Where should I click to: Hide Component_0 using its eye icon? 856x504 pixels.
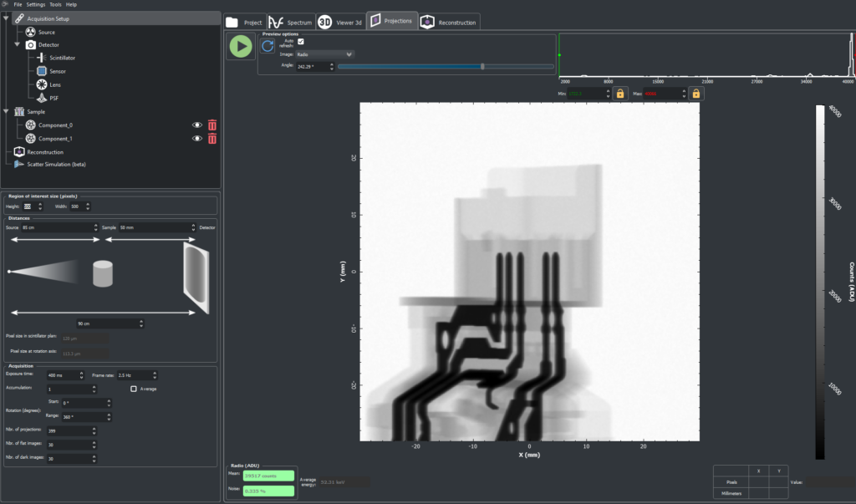tap(197, 125)
